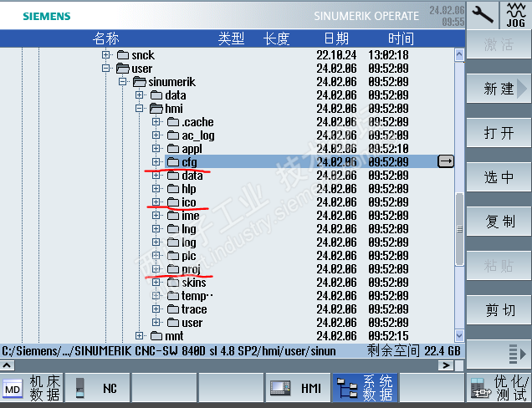Click the bottom right-arrow extension button
This screenshot has height=408, width=532.
pos(446,365)
